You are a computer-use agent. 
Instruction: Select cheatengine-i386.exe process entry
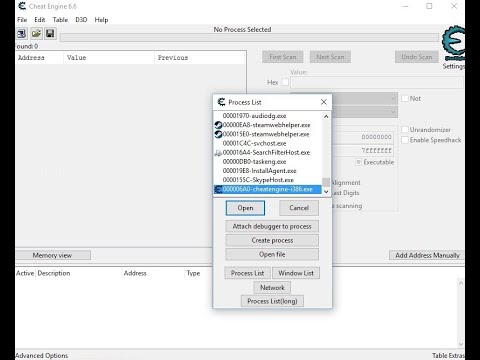(267, 189)
